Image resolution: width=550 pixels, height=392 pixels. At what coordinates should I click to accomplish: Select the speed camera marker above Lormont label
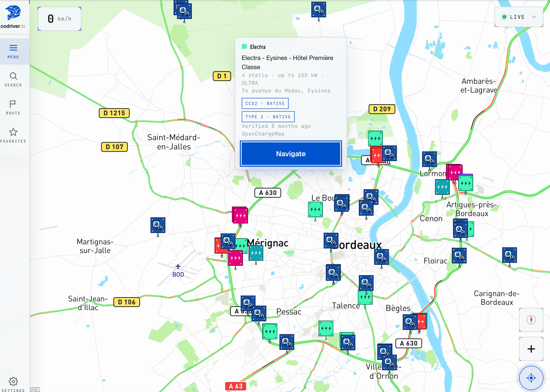[x=429, y=159]
